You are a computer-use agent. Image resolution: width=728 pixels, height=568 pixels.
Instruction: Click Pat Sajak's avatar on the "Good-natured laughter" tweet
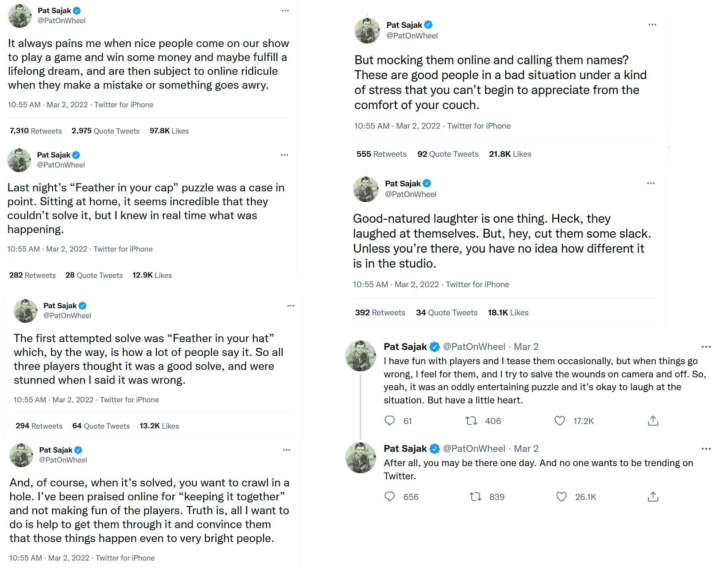click(x=366, y=189)
